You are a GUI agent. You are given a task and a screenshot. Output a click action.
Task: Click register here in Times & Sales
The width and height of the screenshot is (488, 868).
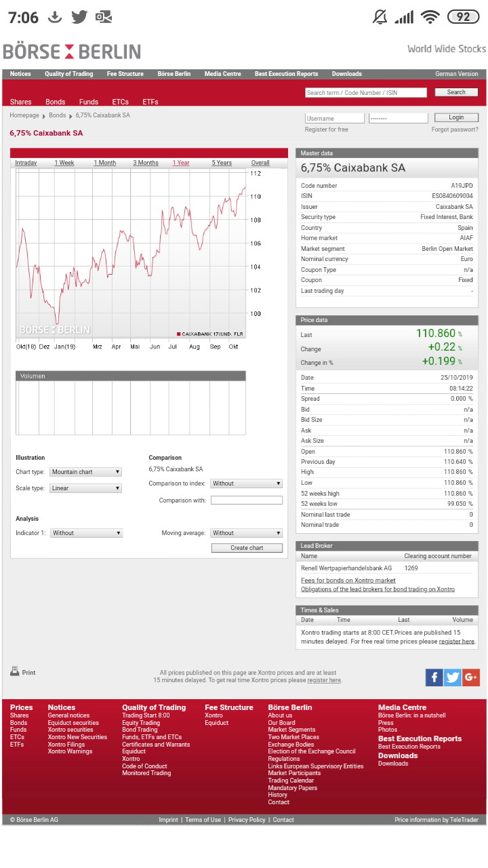click(x=457, y=641)
